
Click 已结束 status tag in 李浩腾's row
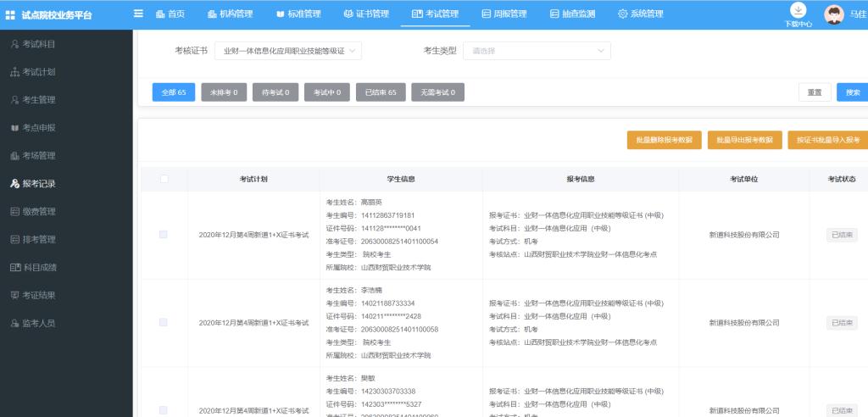pos(842,322)
